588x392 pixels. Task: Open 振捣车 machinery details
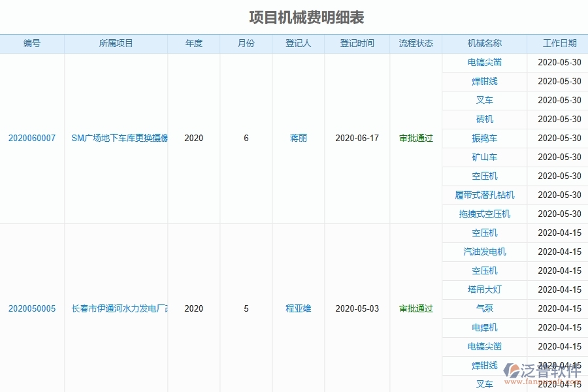pyautogui.click(x=483, y=138)
